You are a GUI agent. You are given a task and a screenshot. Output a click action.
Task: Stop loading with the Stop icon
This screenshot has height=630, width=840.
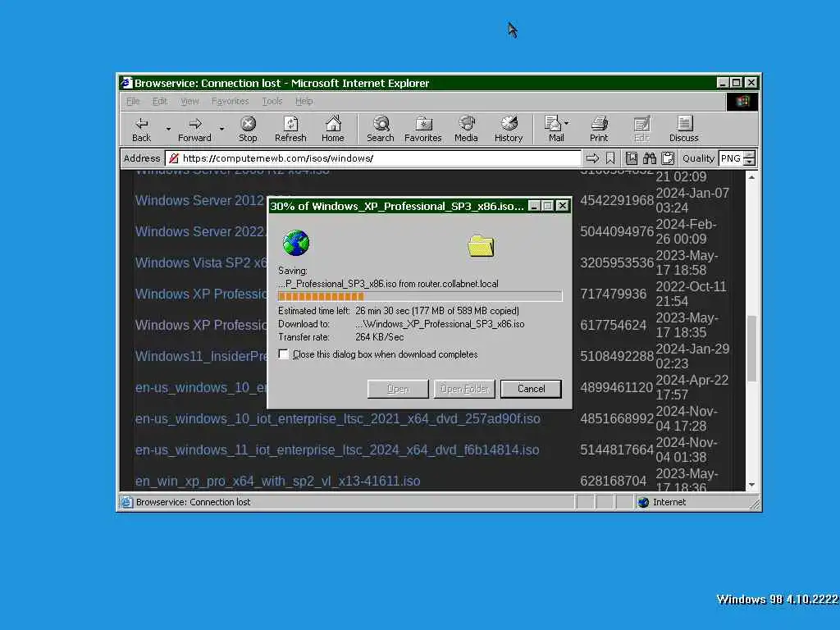248,129
